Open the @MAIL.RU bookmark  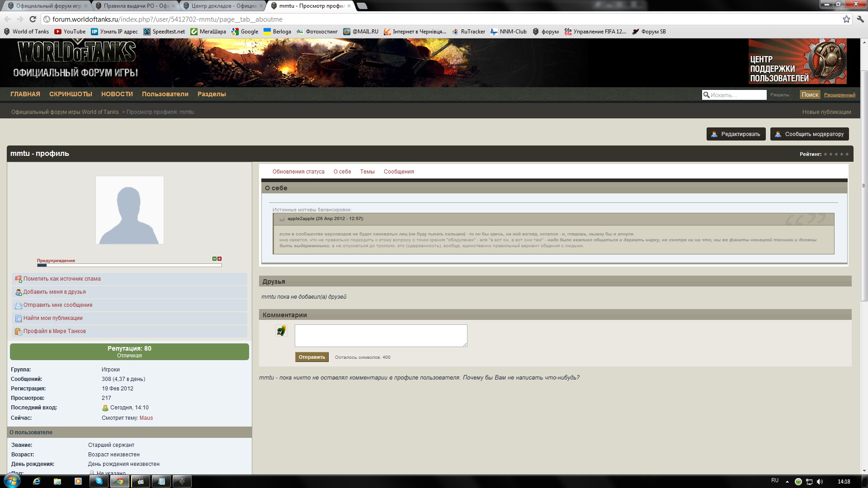[x=361, y=32]
